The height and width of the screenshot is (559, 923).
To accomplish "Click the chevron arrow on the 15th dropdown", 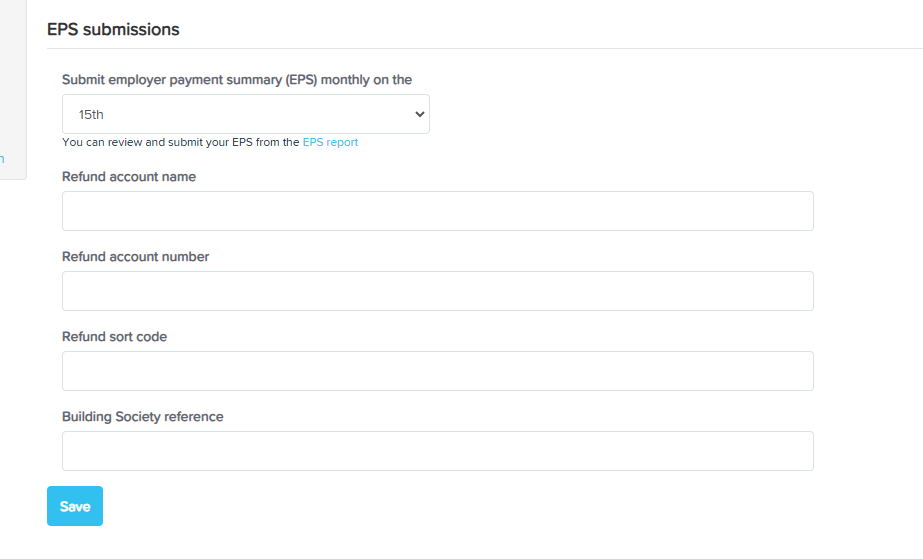I will click(x=419, y=114).
